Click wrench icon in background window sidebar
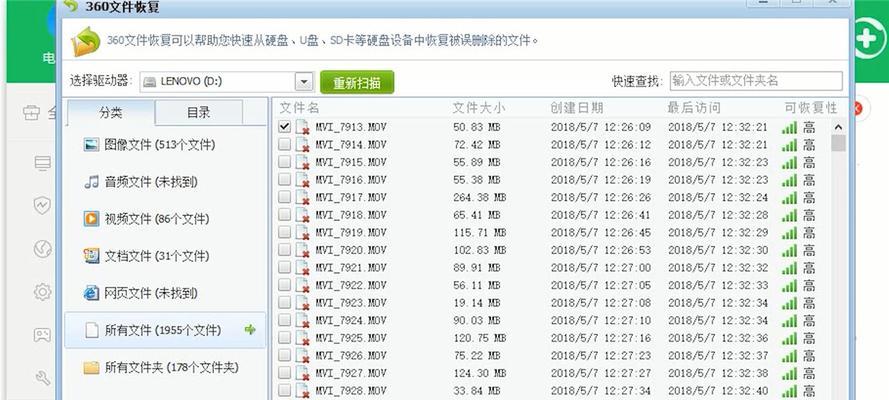The width and height of the screenshot is (889, 400). point(43,378)
